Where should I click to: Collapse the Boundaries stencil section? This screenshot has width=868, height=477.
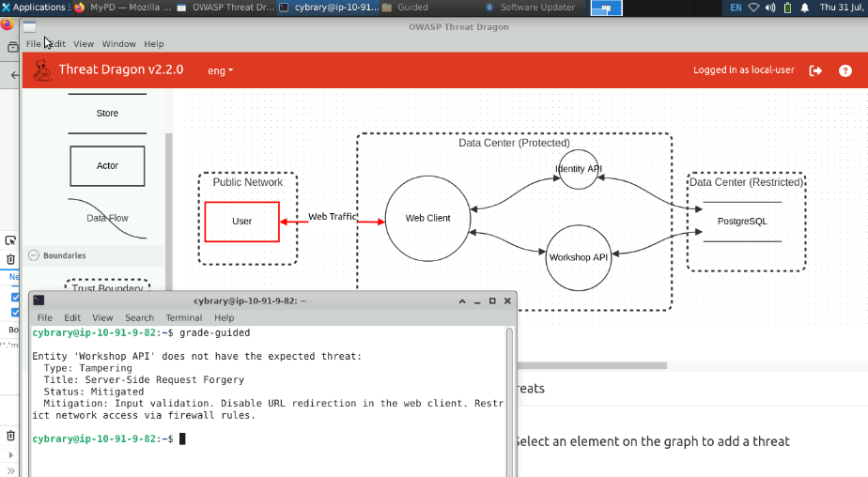tap(35, 255)
